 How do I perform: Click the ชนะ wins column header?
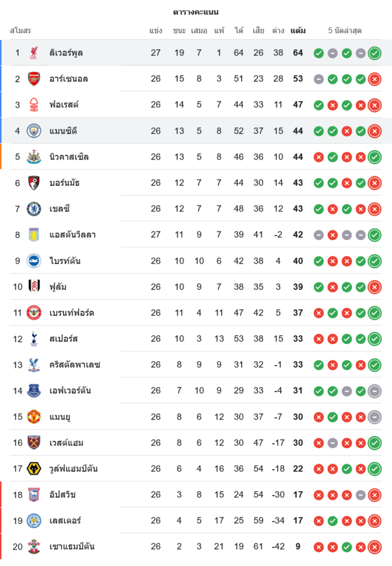point(179,31)
